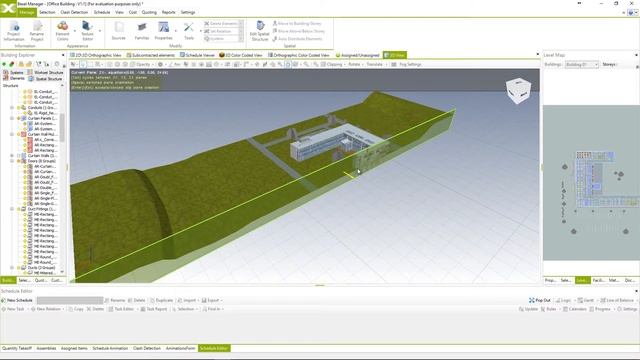
Task: Collapse the Ducts tree node
Action: (x=12, y=268)
